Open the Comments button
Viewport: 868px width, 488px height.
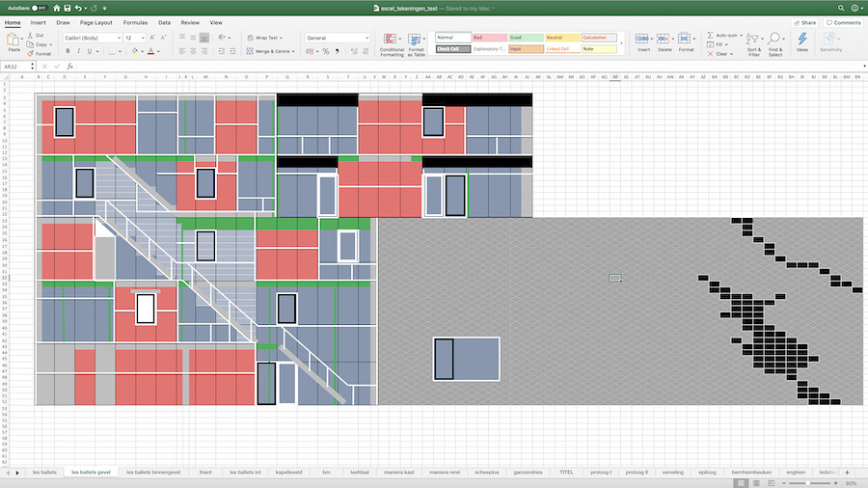pos(844,21)
